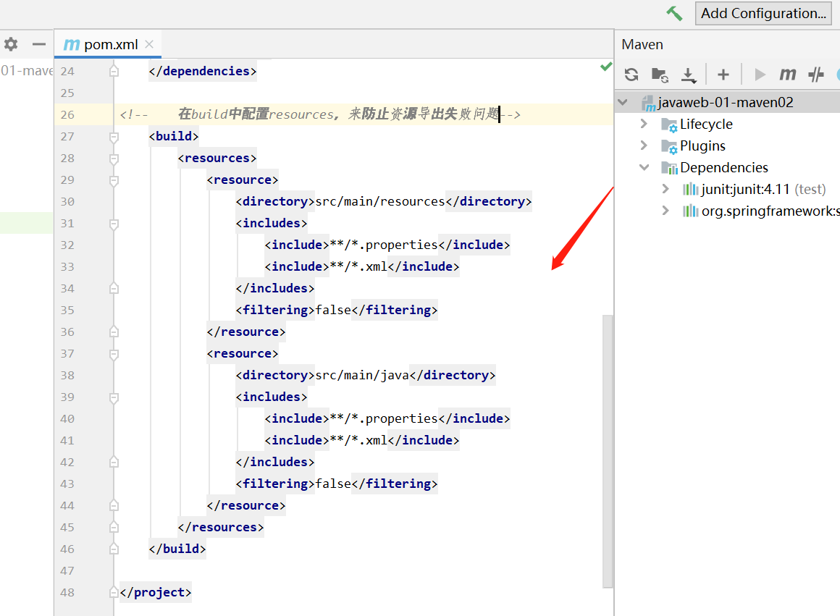Reimport all Maven projects icon
The width and height of the screenshot is (840, 616).
pos(631,75)
